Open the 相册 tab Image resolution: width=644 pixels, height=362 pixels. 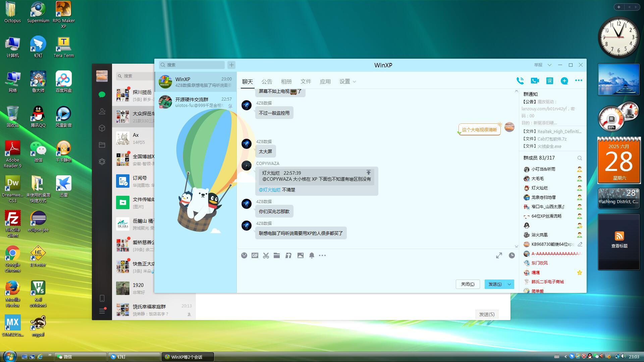pyautogui.click(x=286, y=81)
